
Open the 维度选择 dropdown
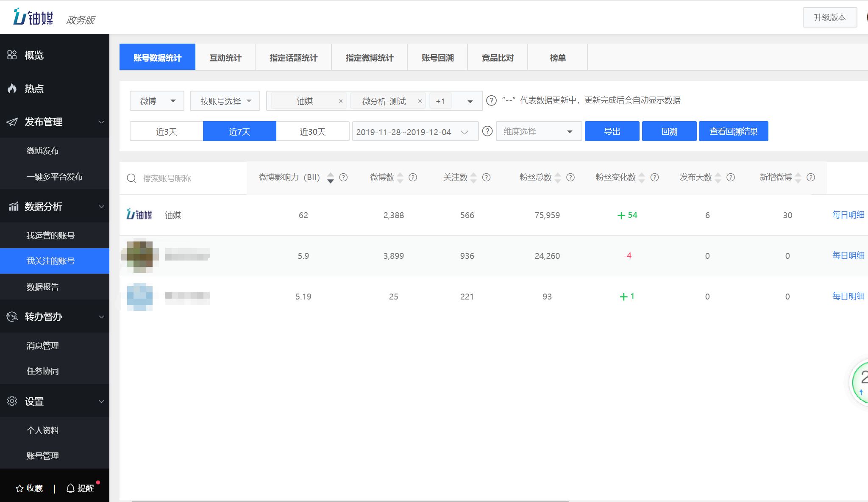click(x=538, y=131)
